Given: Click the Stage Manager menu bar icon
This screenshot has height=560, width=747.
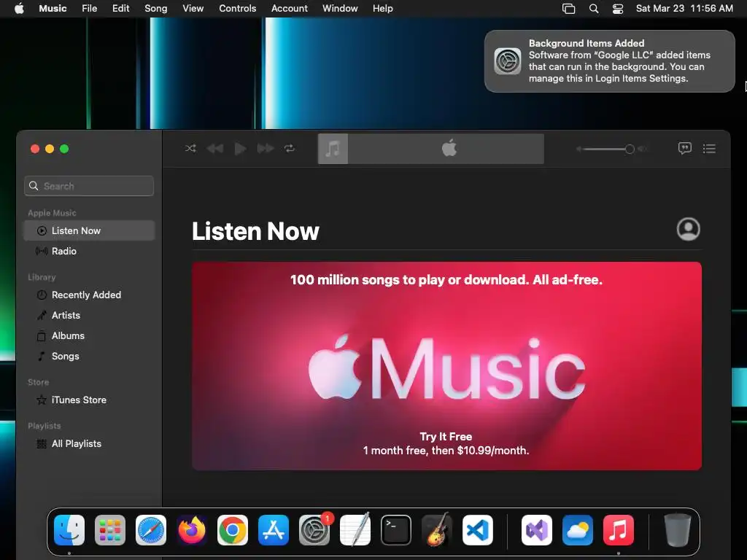Looking at the screenshot, I should click(569, 9).
